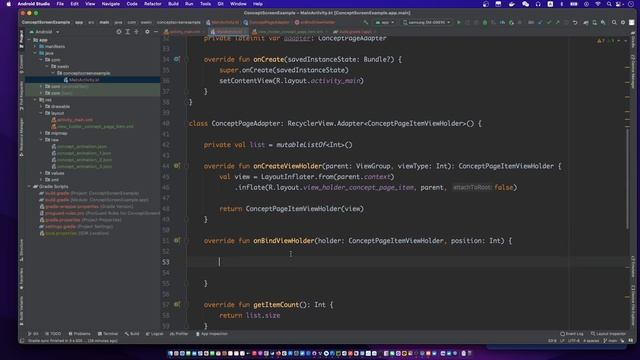640x360 pixels.
Task: Open the Tools menu
Action: click(205, 4)
